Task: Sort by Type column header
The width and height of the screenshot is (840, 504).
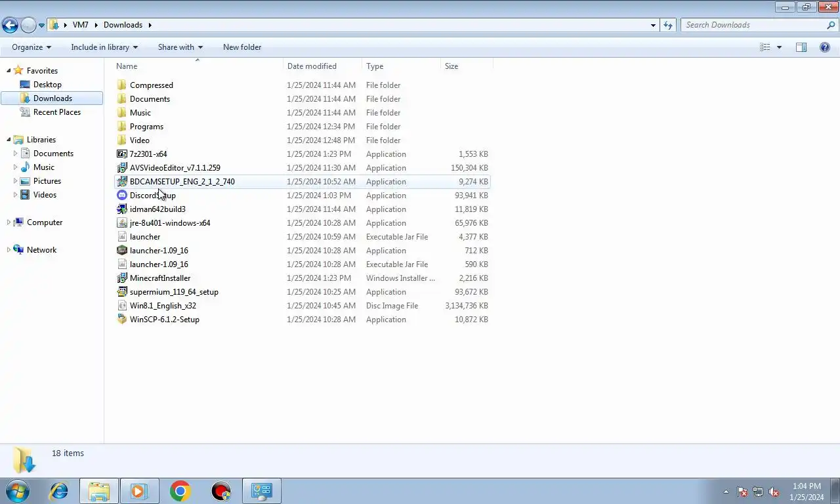Action: pyautogui.click(x=401, y=66)
